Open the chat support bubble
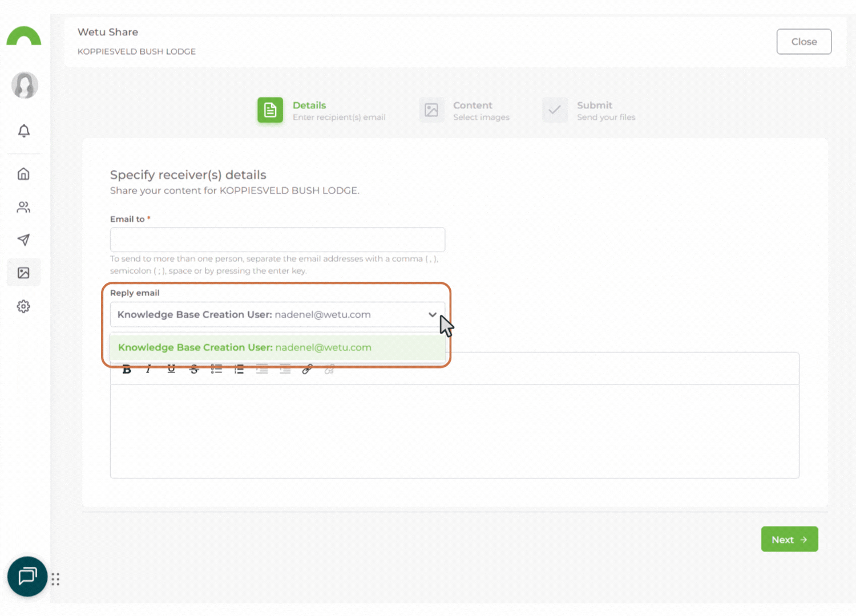856x616 pixels. tap(27, 576)
